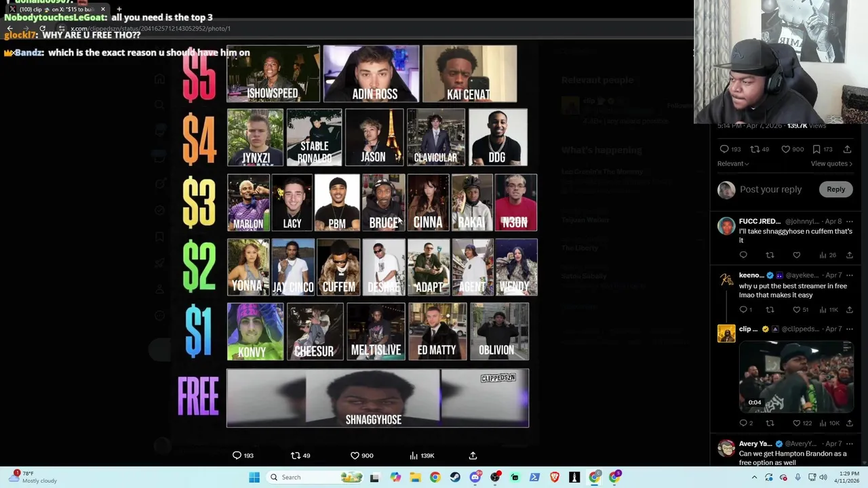Viewport: 868px width, 488px height.
Task: View analytics showing 26 on FUCC JRED's reply
Action: (x=827, y=255)
